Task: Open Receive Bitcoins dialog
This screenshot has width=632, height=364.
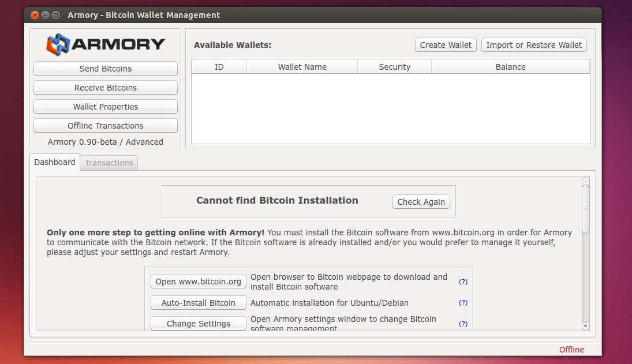Action: 106,87
